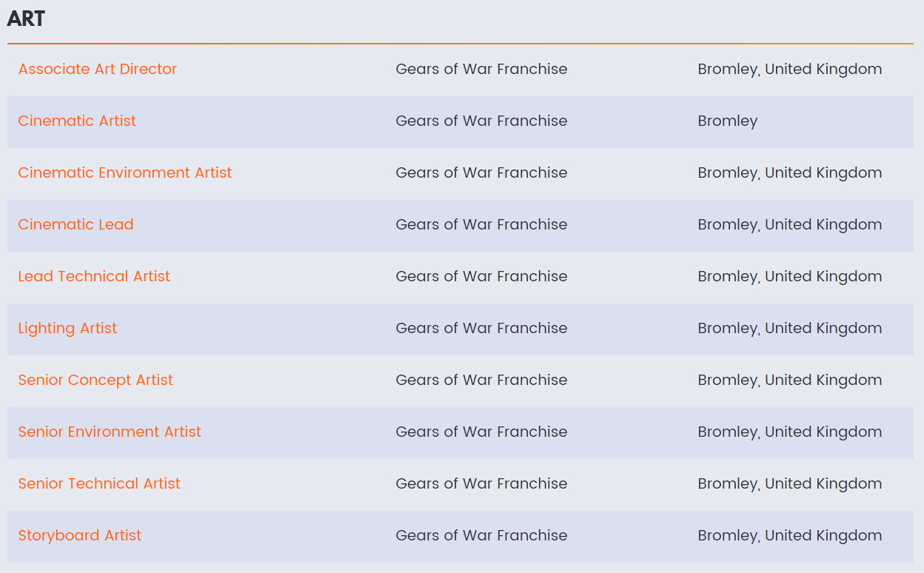924x573 pixels.
Task: View the Senior Environment Artist job
Action: pyautogui.click(x=110, y=432)
